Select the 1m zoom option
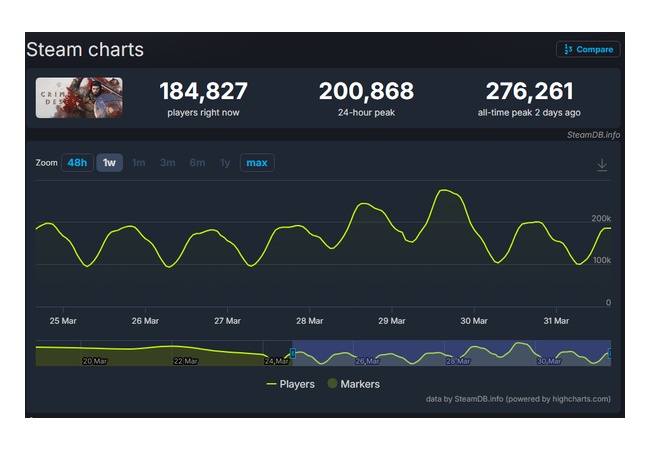This screenshot has width=650, height=450. 138,163
